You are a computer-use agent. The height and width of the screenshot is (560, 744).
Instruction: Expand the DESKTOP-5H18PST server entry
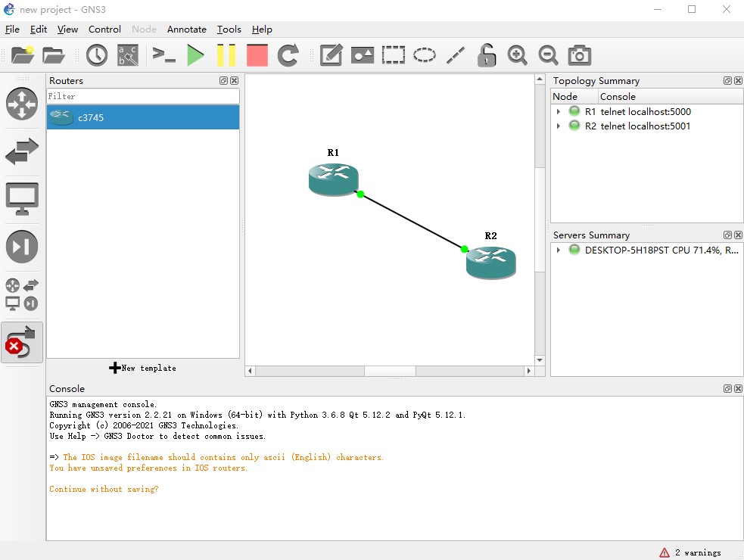[559, 250]
